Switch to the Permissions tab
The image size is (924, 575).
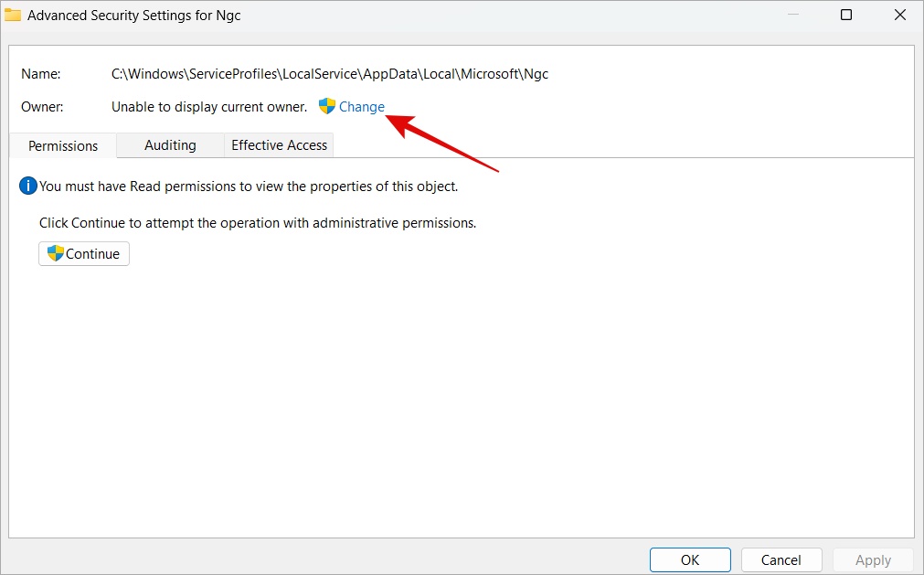[63, 145]
